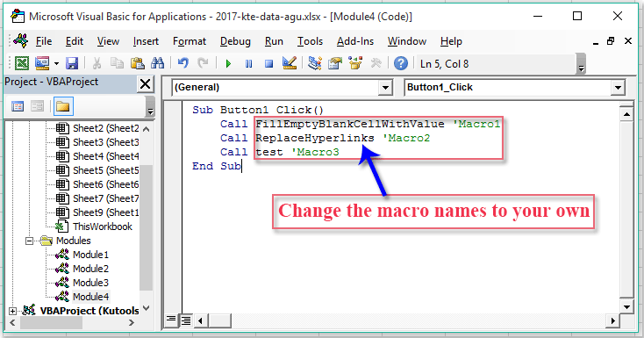Switch to Procedure View at bottom-left
The width and height of the screenshot is (644, 338).
pos(171,320)
